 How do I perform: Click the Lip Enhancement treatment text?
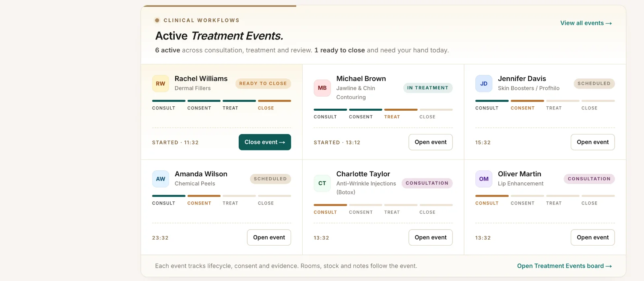pyautogui.click(x=521, y=184)
